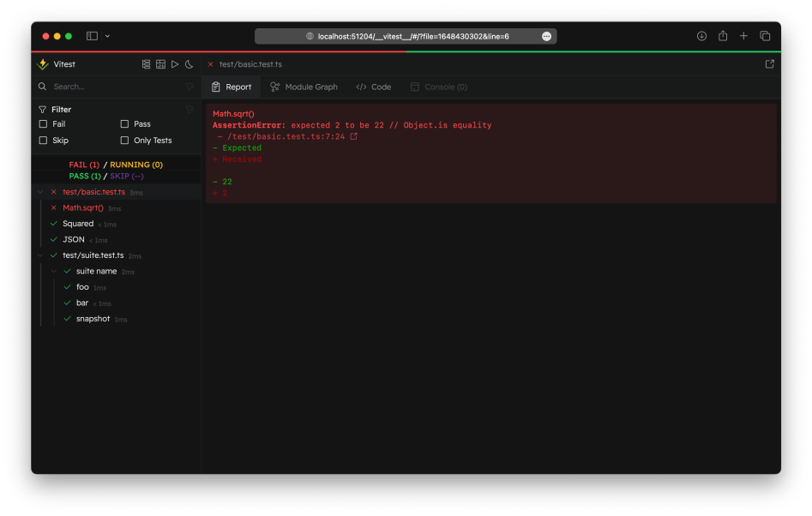Click the magnifier icon beside Search

tap(43, 87)
